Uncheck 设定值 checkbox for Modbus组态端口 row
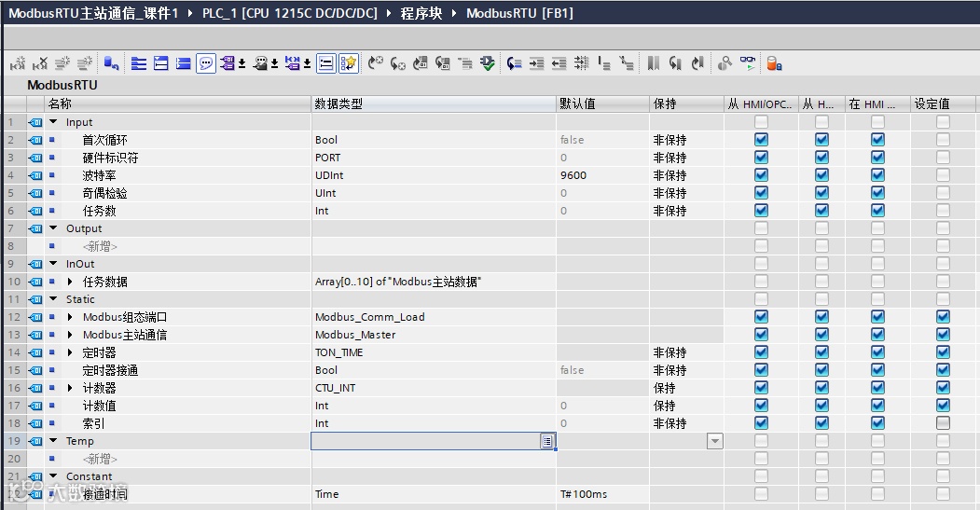 (x=943, y=317)
